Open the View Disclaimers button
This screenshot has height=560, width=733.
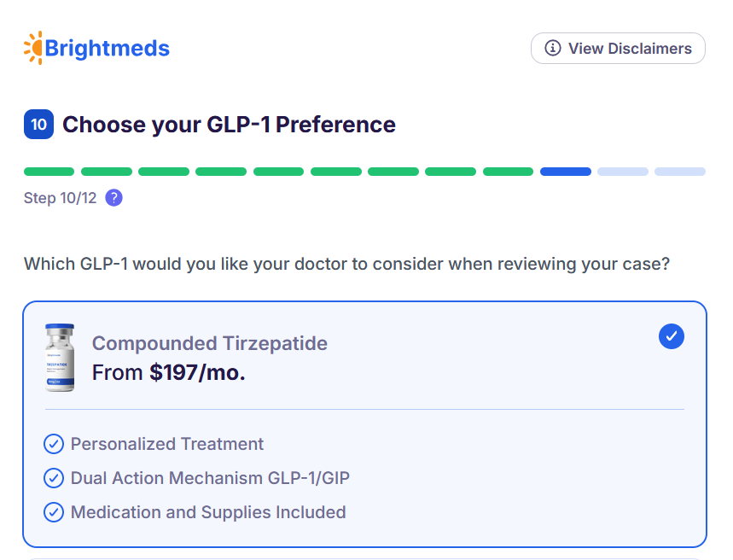618,49
